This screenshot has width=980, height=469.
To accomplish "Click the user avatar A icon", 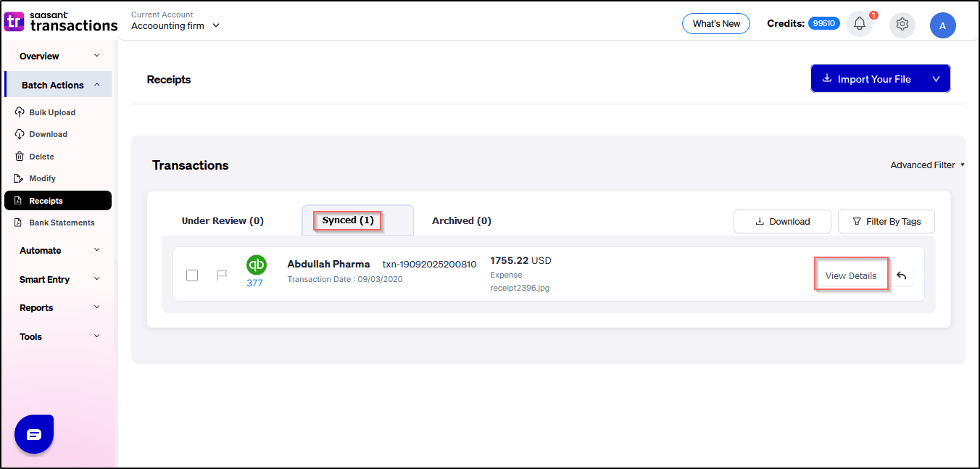I will tap(942, 25).
